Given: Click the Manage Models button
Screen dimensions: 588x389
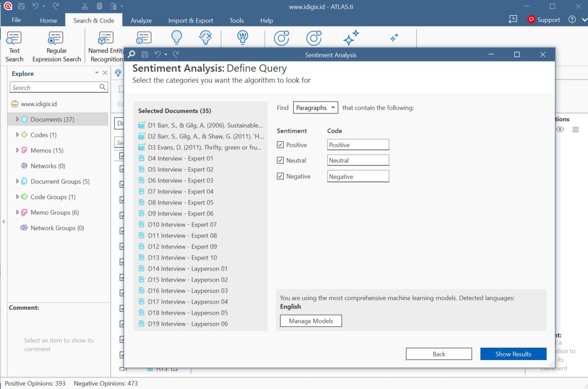Looking at the screenshot, I should pyautogui.click(x=311, y=321).
